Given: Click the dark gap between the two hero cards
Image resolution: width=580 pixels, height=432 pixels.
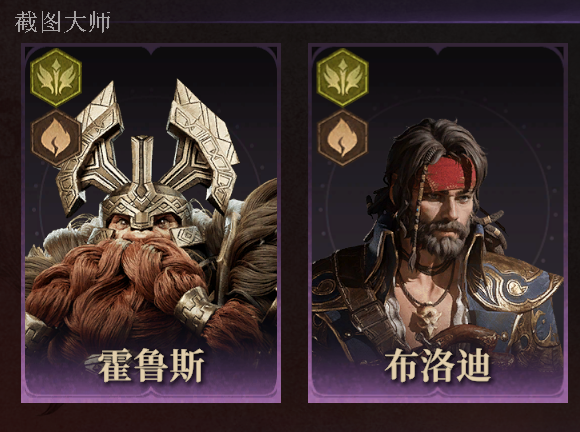Looking at the screenshot, I should click(294, 222).
